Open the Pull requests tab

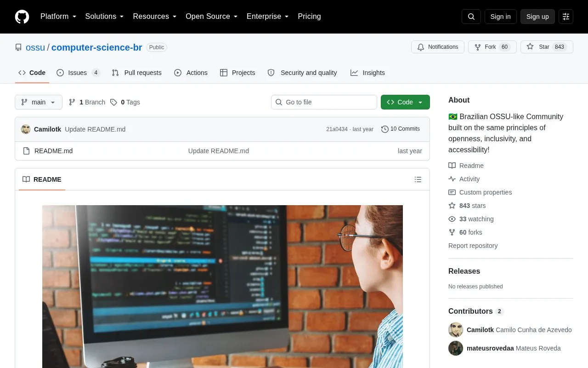[x=136, y=73]
